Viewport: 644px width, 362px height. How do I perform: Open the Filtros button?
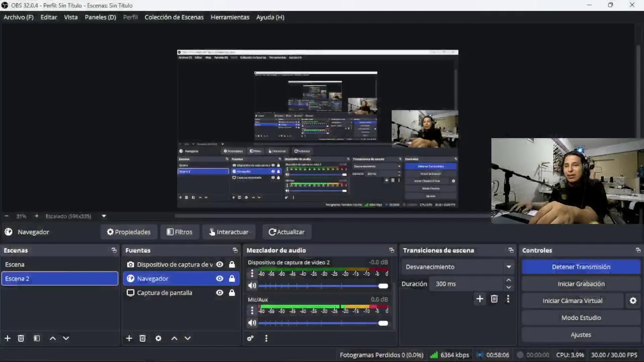[x=180, y=232]
